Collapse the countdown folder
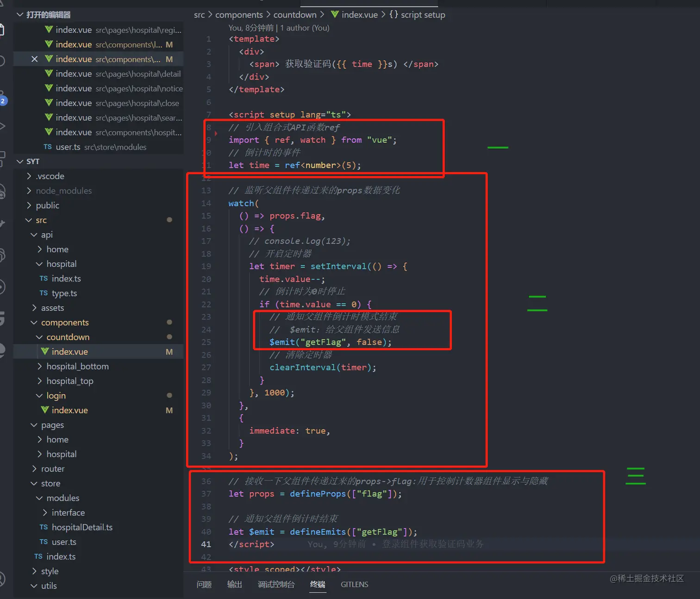Viewport: 700px width, 599px height. tap(39, 337)
